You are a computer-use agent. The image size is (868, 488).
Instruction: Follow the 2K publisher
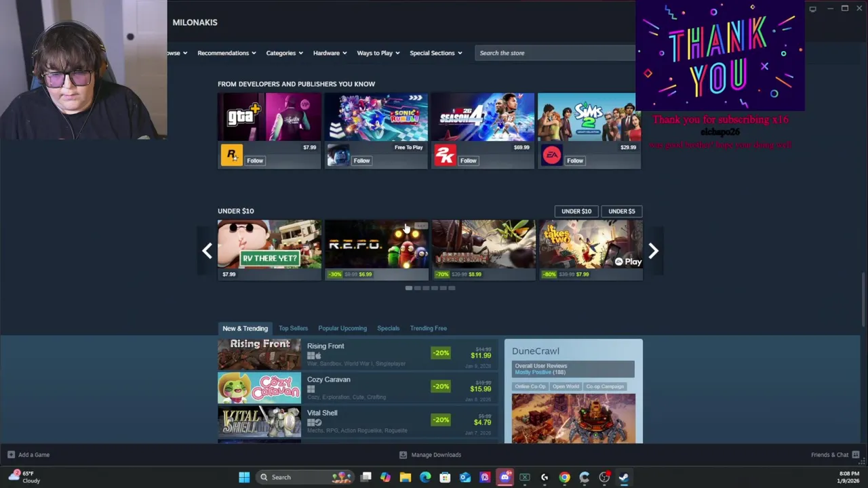[x=468, y=161]
